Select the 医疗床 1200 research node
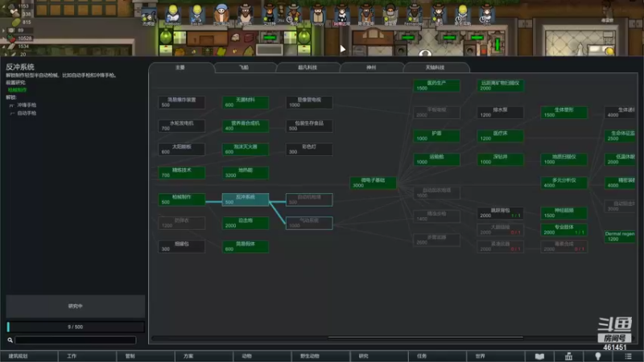644x362 pixels. (500, 136)
